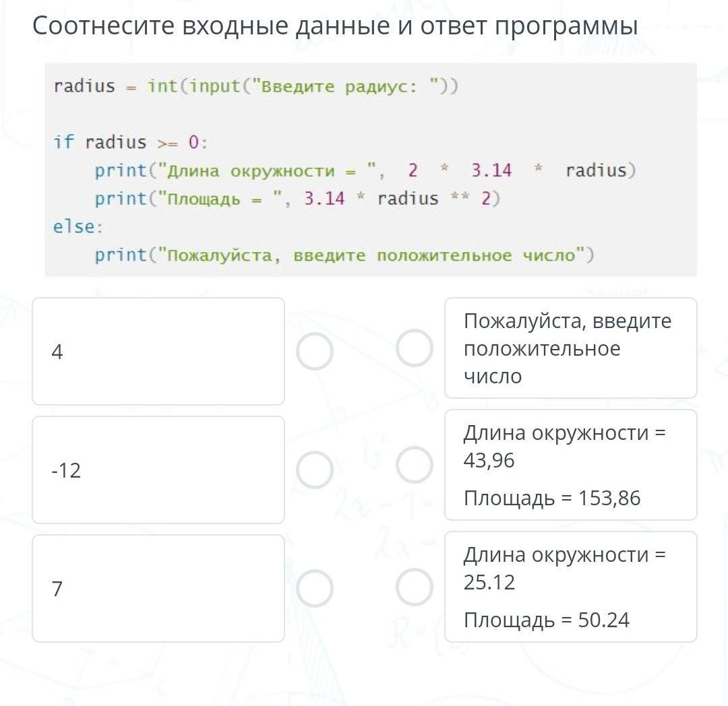Click the print "Пожалуйста, введите" code line
The image size is (728, 706).
tap(344, 255)
